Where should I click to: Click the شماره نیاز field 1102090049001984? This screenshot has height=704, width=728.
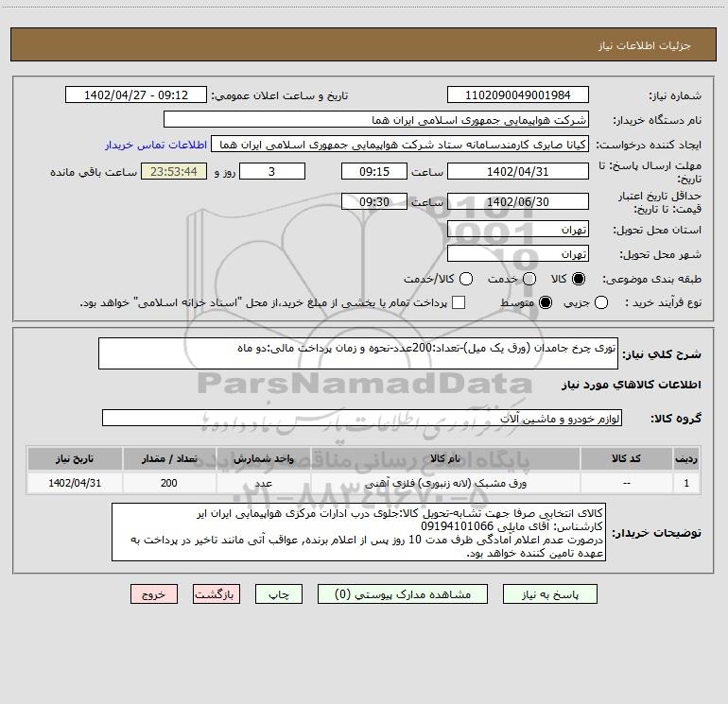coord(518,94)
